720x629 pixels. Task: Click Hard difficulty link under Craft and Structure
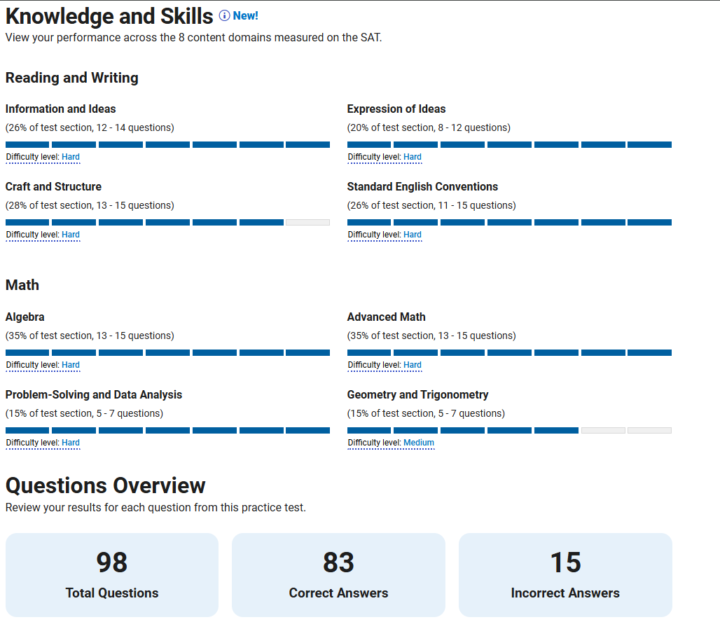click(70, 235)
